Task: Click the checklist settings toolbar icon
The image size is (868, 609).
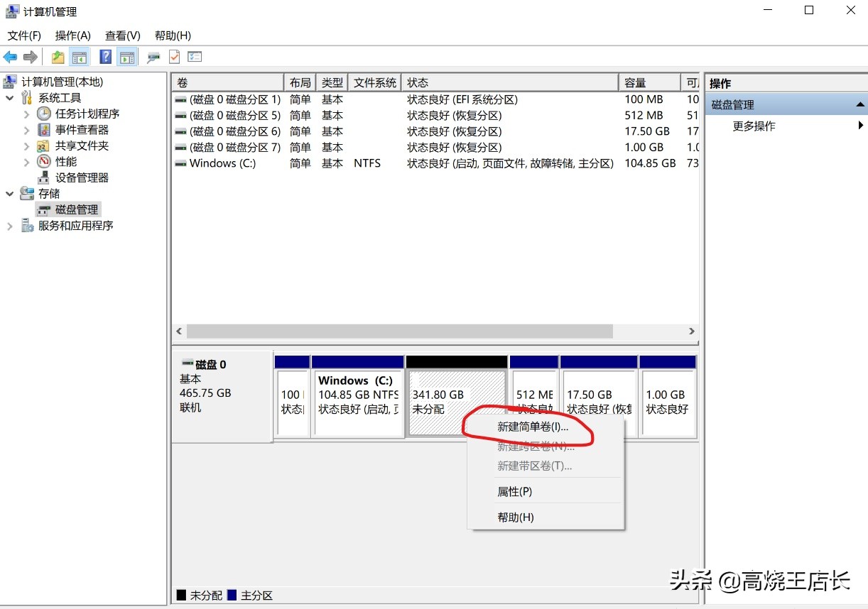Action: (x=195, y=57)
